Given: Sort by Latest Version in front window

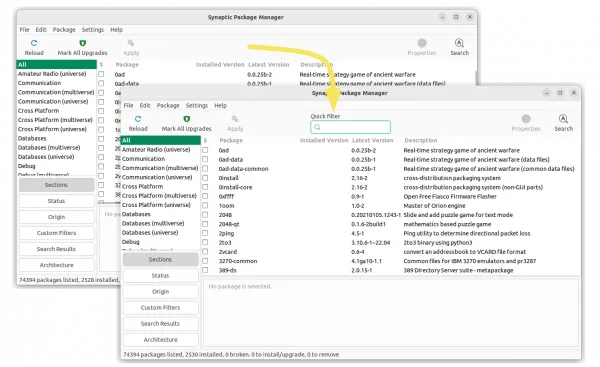Looking at the screenshot, I should click(373, 140).
